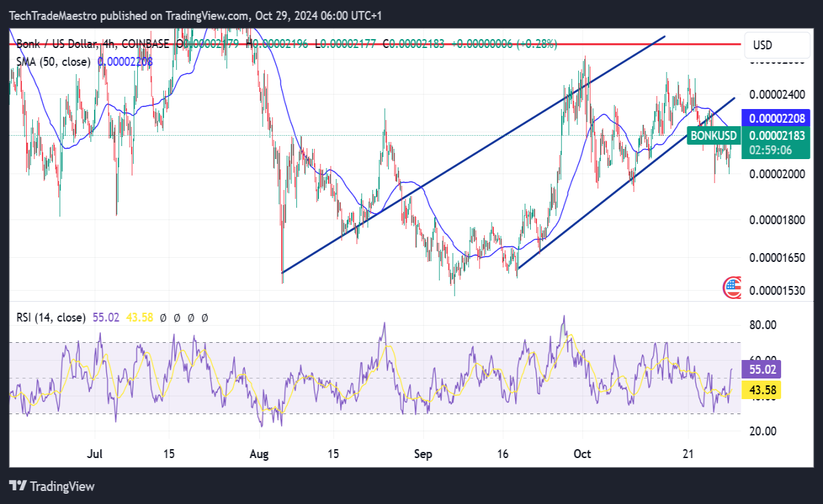Click the Sep label on time axis
Screen dimensions: 823x504
(x=422, y=454)
